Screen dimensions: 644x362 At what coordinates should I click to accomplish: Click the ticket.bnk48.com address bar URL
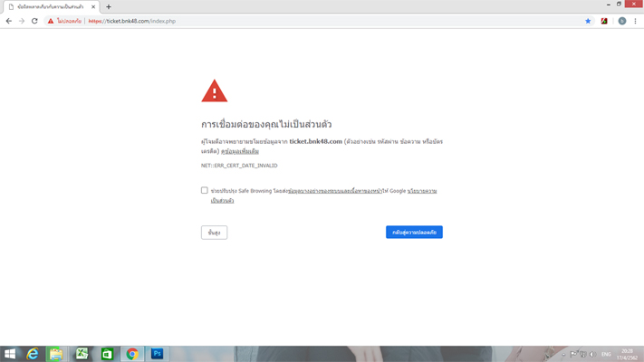click(x=132, y=21)
